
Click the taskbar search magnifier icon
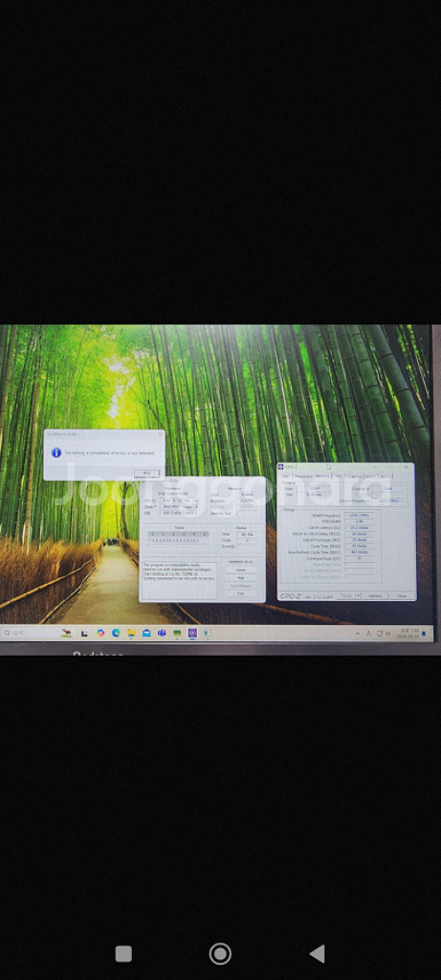tap(7, 633)
